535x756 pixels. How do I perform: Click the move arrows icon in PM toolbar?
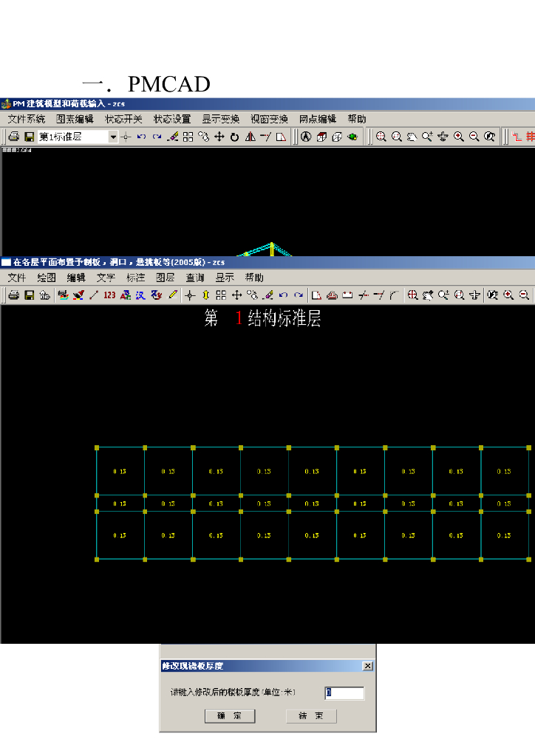[219, 137]
